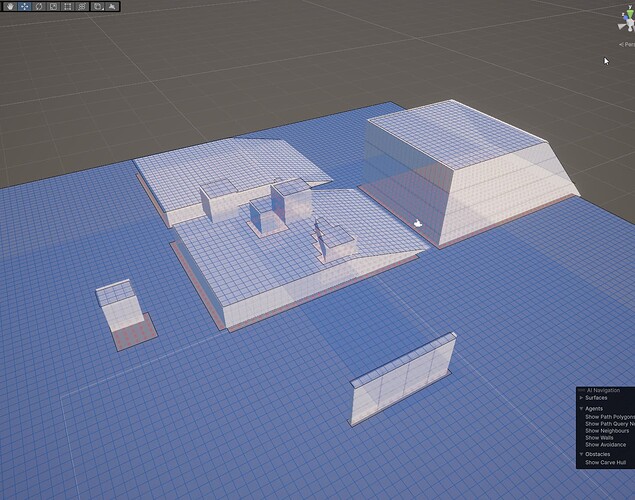Toggle Show Walls option
The image size is (635, 500).
[599, 438]
